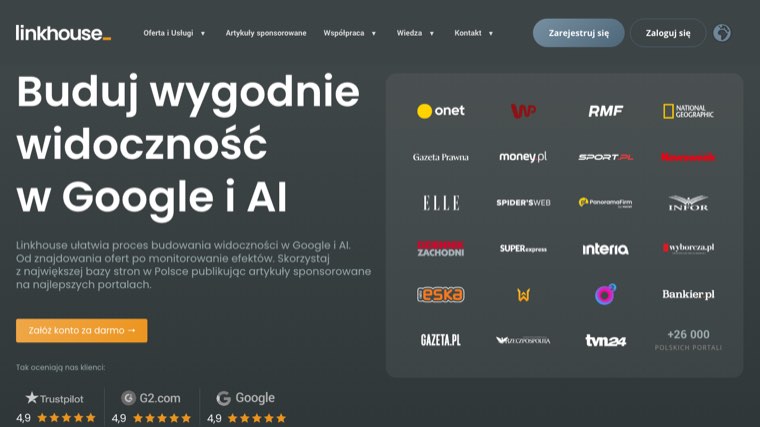The height and width of the screenshot is (427, 760).
Task: Open Artykuły sponsorowane page
Action: coord(266,33)
